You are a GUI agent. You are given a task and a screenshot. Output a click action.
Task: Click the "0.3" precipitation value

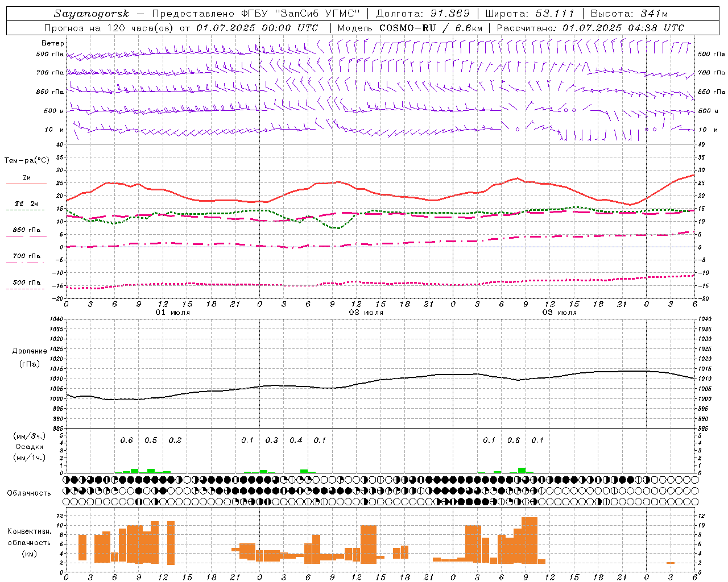(x=272, y=440)
